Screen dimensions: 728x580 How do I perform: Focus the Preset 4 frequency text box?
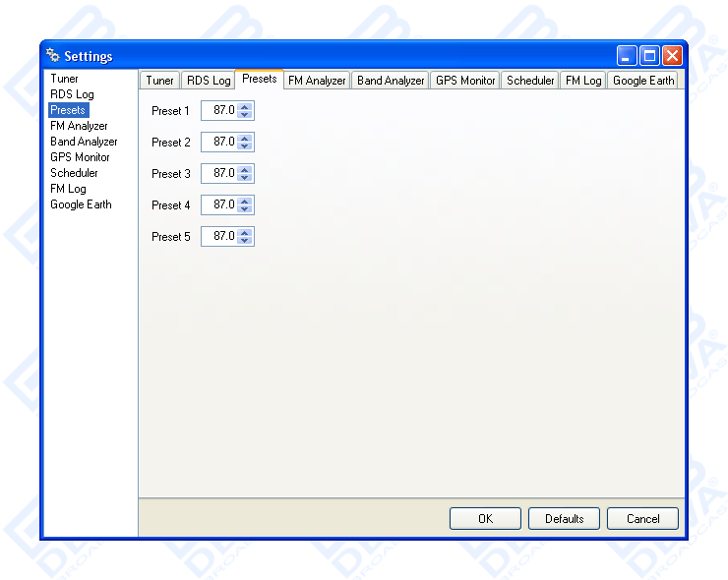(x=219, y=204)
